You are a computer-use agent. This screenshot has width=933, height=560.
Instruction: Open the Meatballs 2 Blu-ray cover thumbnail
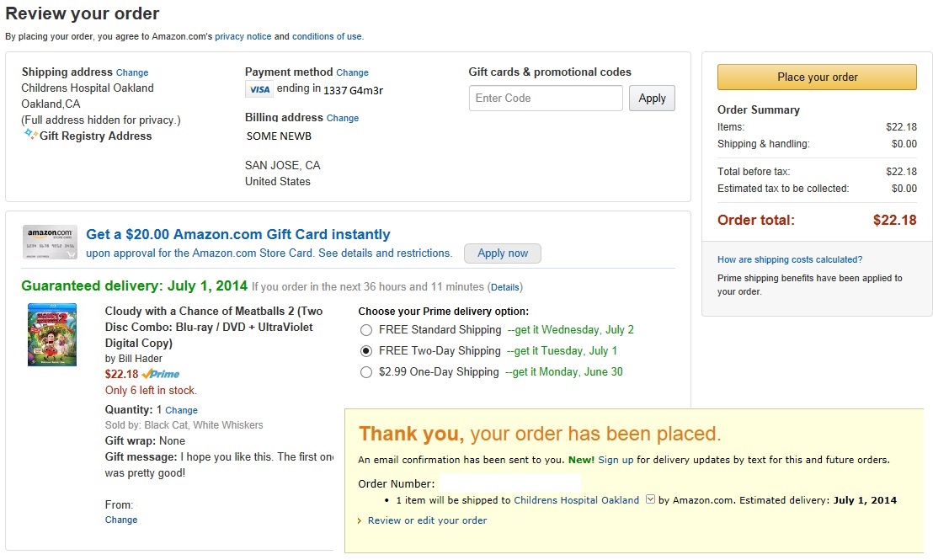(x=52, y=334)
